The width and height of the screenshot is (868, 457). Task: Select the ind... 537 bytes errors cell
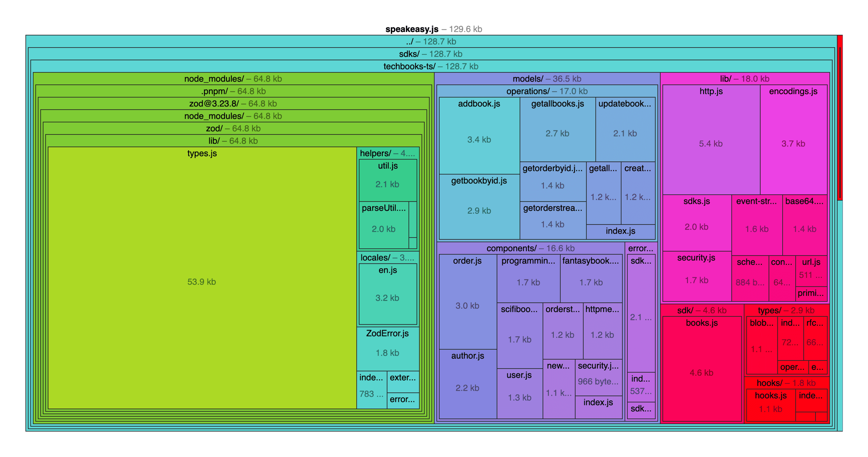point(641,387)
